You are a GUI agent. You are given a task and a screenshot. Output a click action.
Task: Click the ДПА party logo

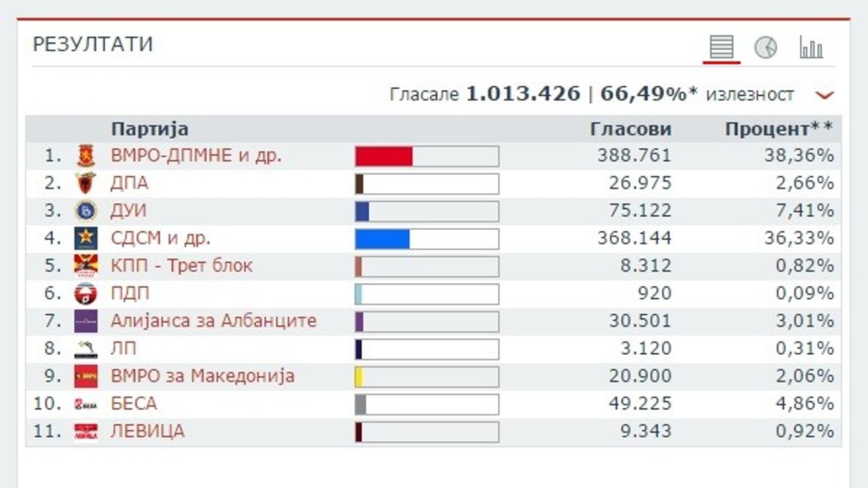coord(86,183)
